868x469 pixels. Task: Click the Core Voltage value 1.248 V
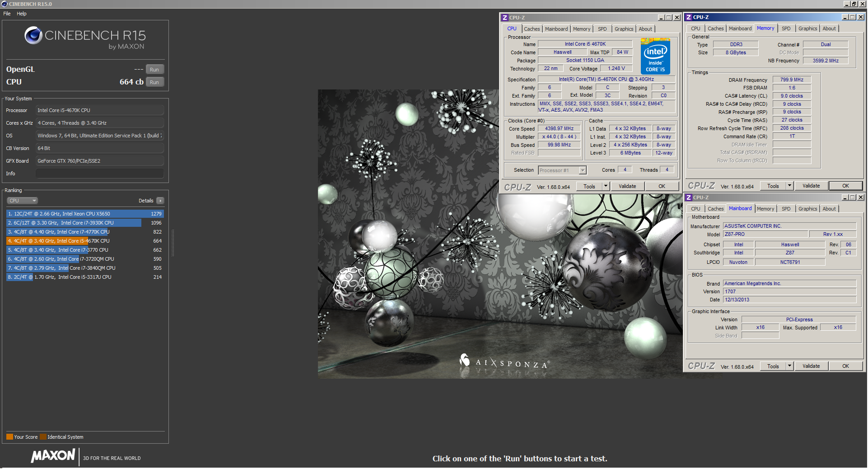(616, 69)
